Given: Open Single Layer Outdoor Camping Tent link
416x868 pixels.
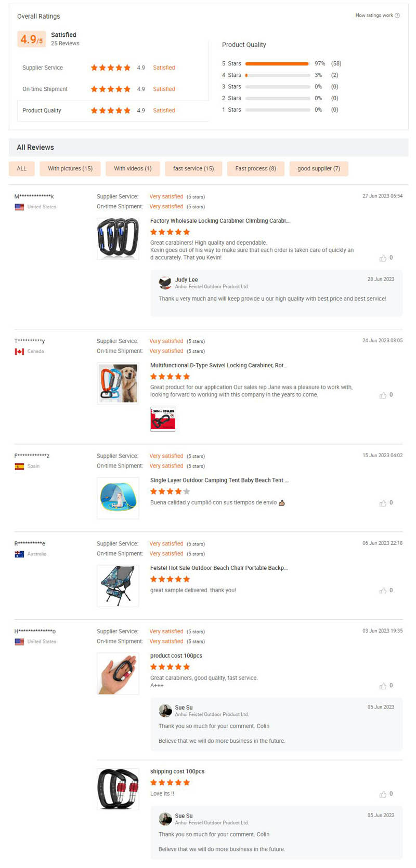Looking at the screenshot, I should (219, 480).
